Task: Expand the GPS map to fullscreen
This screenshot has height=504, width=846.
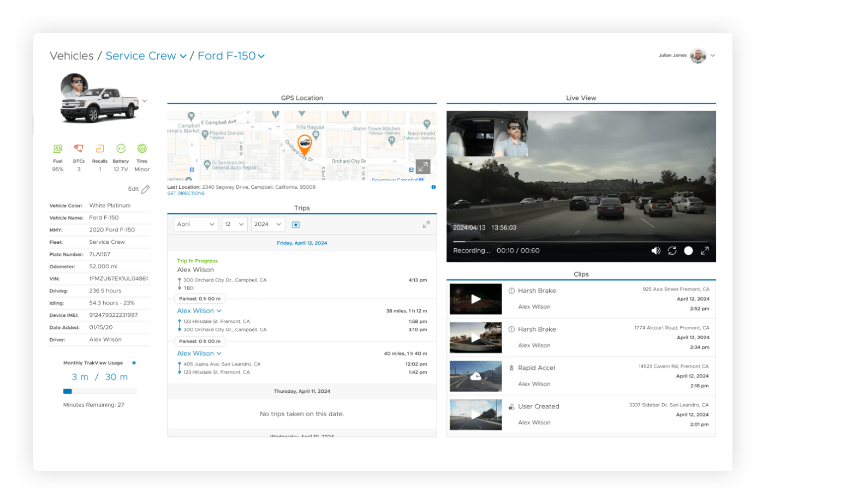Action: (423, 167)
